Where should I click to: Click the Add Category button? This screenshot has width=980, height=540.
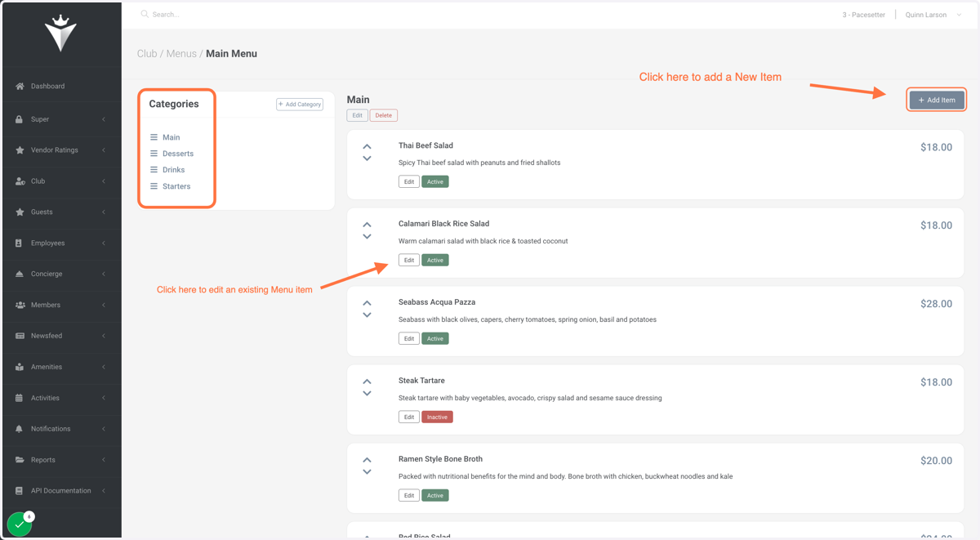[x=300, y=105]
